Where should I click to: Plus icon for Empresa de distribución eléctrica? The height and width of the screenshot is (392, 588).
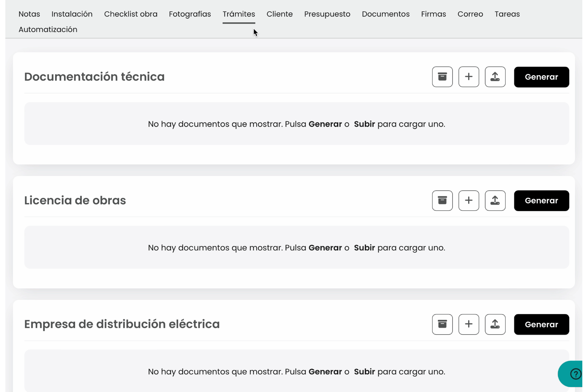[x=469, y=324]
